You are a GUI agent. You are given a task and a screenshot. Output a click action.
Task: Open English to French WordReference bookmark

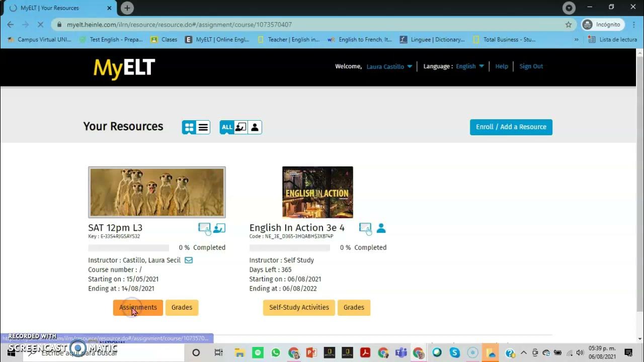[360, 40]
